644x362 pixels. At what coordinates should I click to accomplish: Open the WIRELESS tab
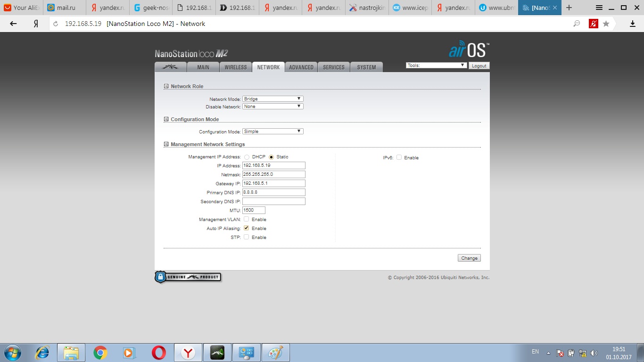(236, 67)
